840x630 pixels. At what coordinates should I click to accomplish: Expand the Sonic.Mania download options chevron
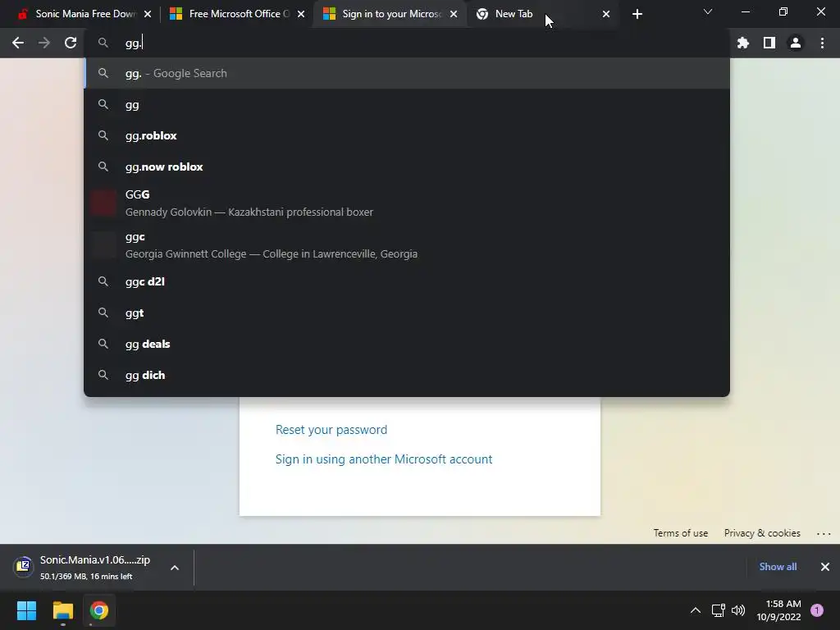(x=175, y=568)
